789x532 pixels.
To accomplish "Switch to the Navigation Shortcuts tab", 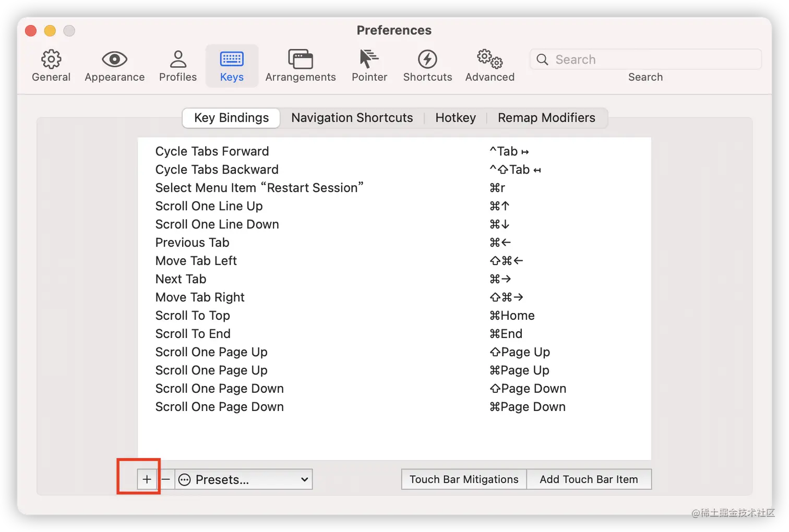I will [x=352, y=118].
